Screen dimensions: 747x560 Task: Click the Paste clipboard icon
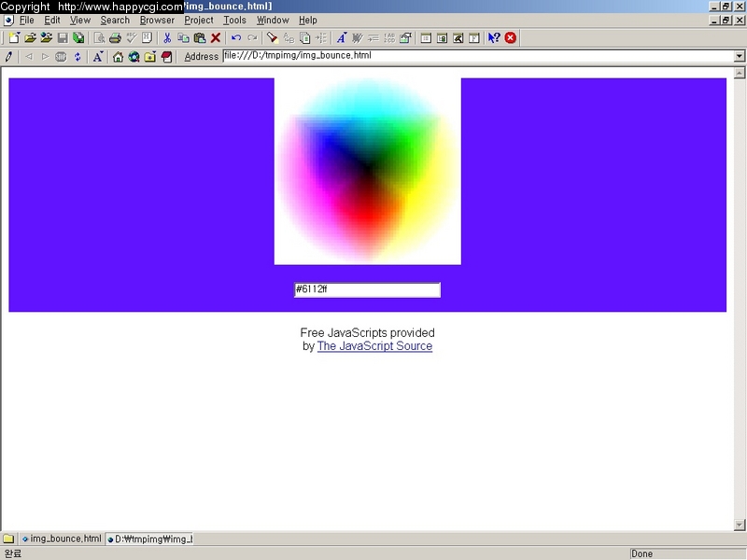(200, 37)
